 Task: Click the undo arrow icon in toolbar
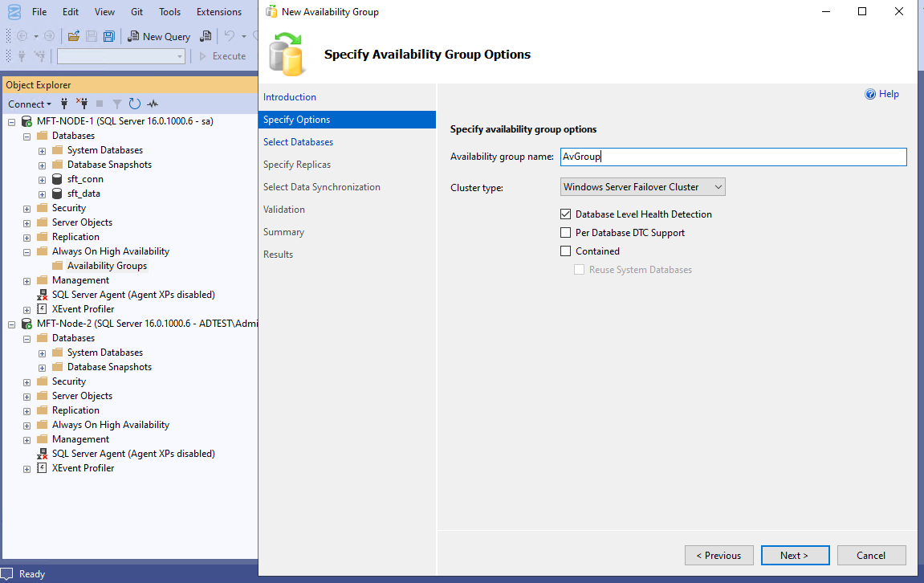(x=230, y=37)
